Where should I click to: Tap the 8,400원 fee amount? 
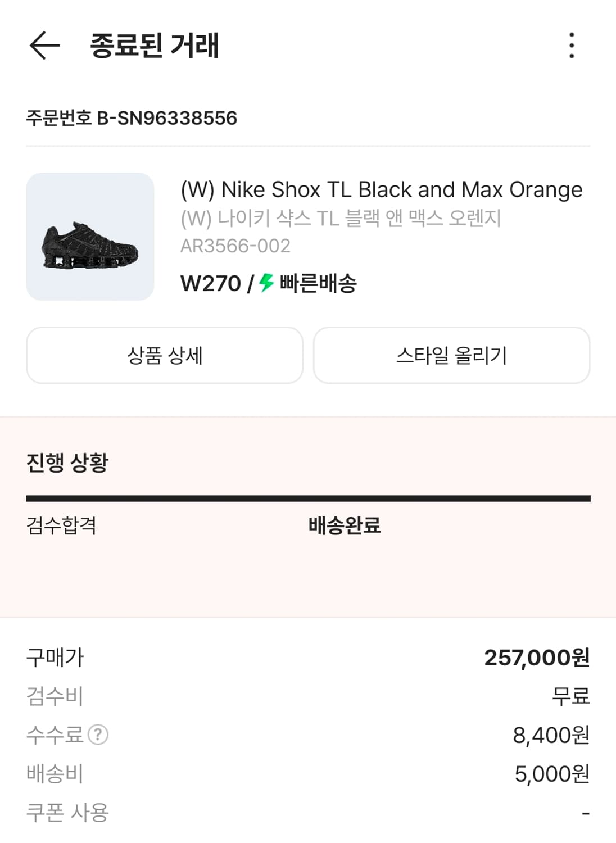551,735
